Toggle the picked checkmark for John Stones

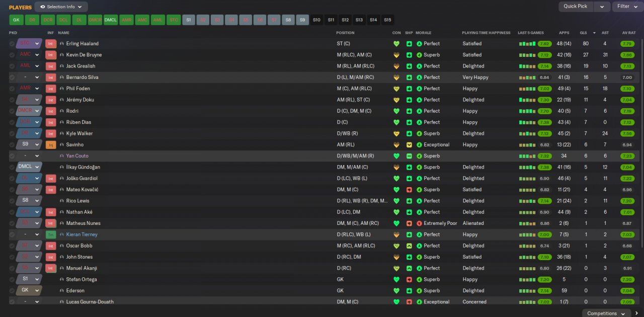(x=12, y=257)
